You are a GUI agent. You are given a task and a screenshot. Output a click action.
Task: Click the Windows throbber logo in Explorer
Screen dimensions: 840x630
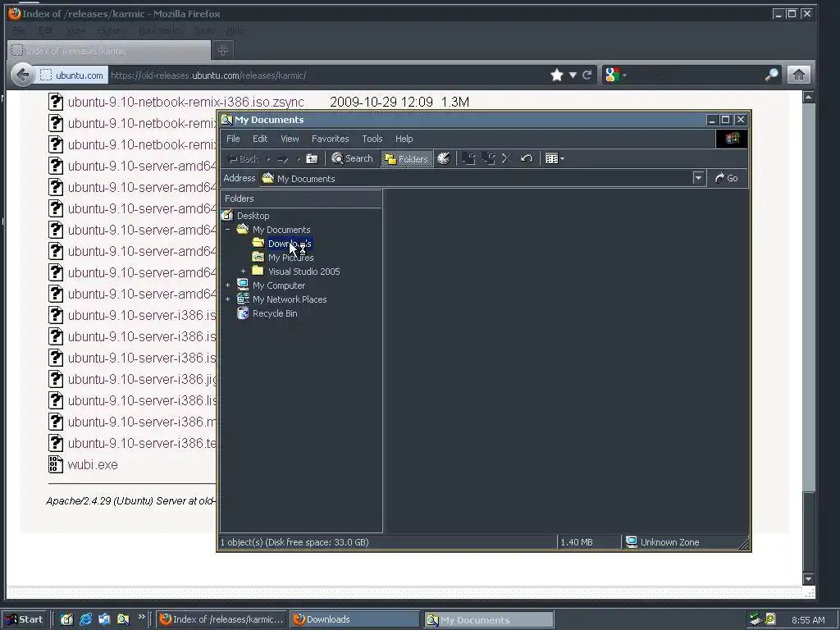coord(732,139)
